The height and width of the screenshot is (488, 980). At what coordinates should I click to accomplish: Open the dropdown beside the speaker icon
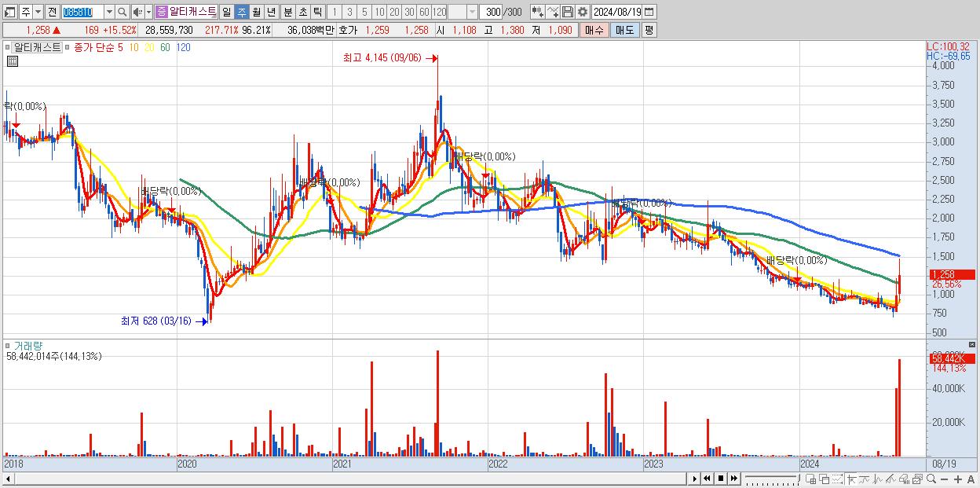pos(148,12)
